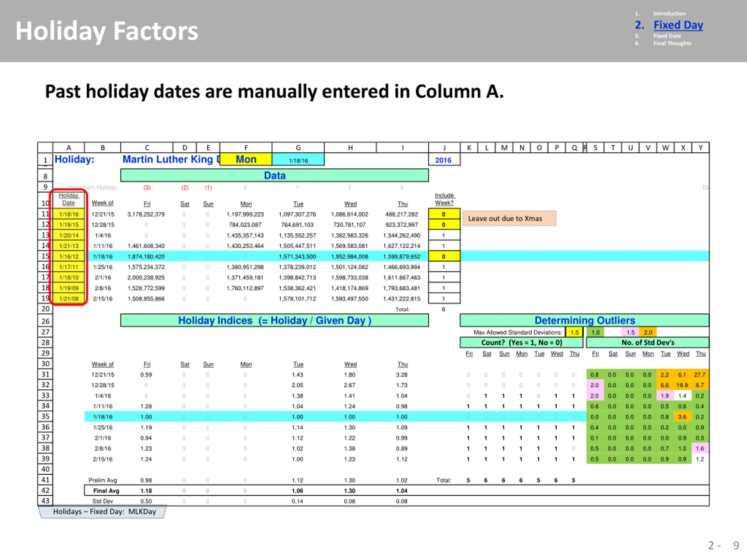Select the 1/18/16 date cell in column G
The image size is (747, 560).
point(298,160)
